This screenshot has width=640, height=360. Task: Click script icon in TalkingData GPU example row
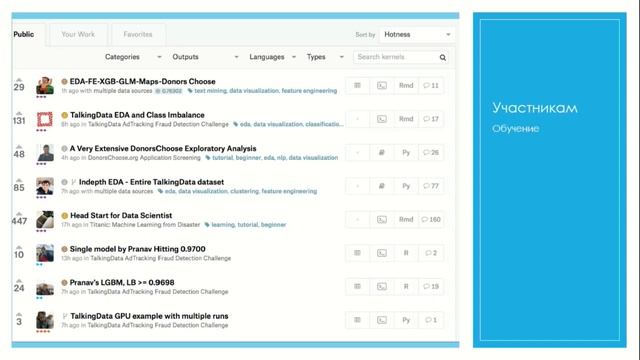click(x=382, y=320)
